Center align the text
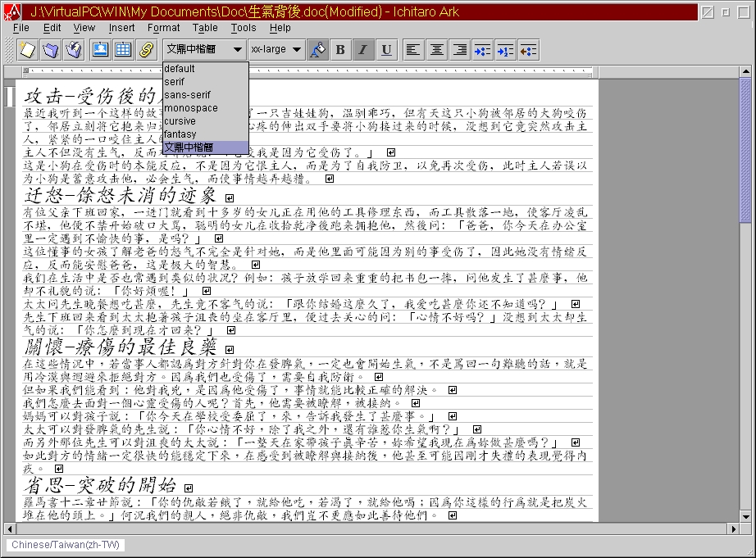Screen dimensions: 756x558 coord(436,50)
